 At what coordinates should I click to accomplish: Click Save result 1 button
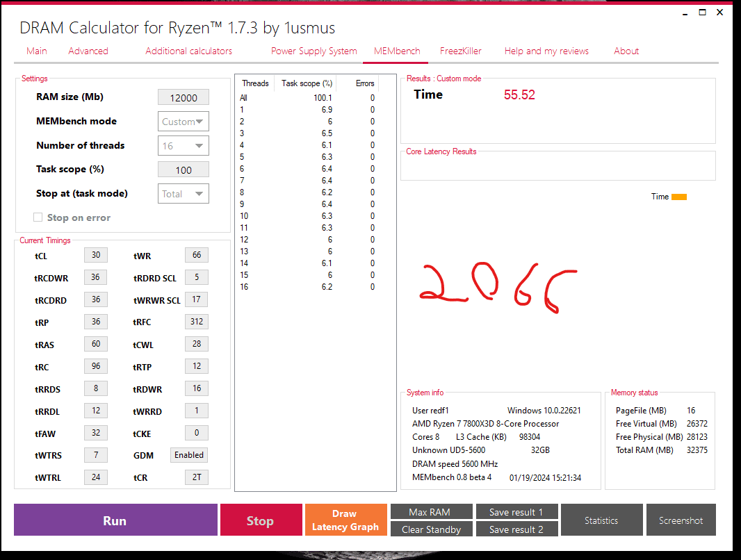click(517, 512)
